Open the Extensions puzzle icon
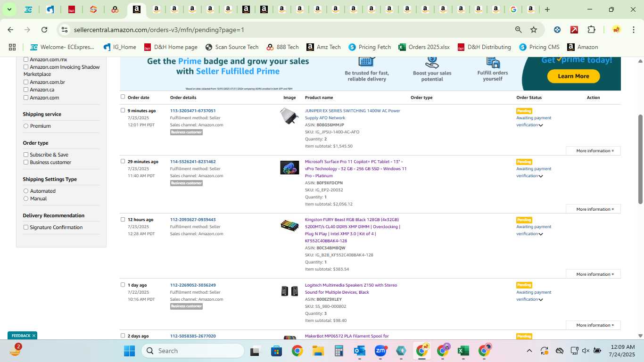The height and width of the screenshot is (362, 644). point(591,30)
